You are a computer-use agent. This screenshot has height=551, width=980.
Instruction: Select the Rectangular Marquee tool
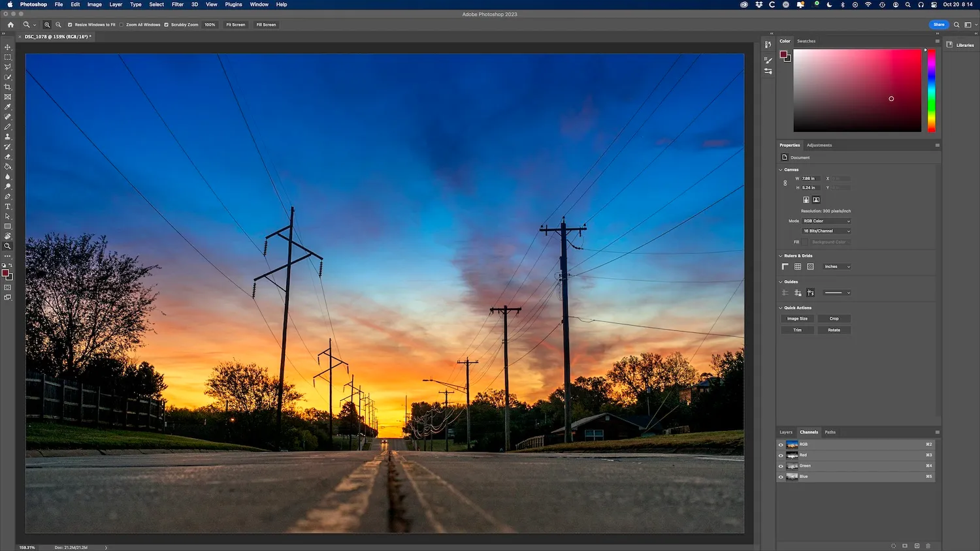(8, 57)
